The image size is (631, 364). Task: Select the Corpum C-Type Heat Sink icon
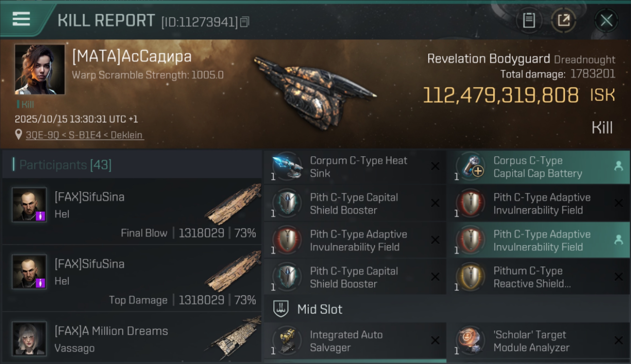pyautogui.click(x=287, y=167)
